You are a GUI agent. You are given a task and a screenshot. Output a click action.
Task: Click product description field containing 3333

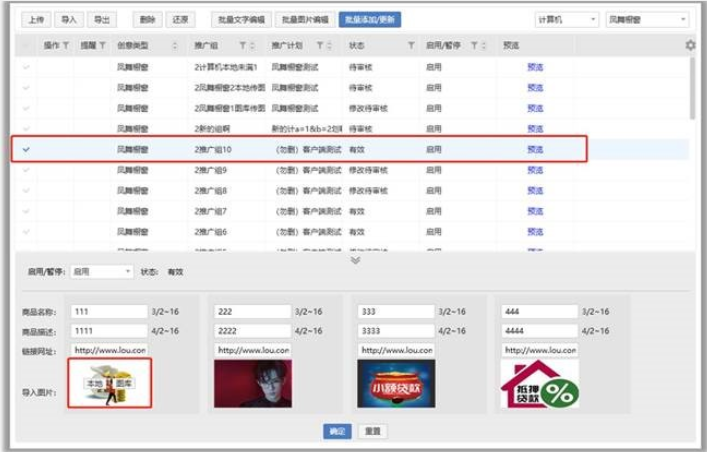pyautogui.click(x=396, y=331)
